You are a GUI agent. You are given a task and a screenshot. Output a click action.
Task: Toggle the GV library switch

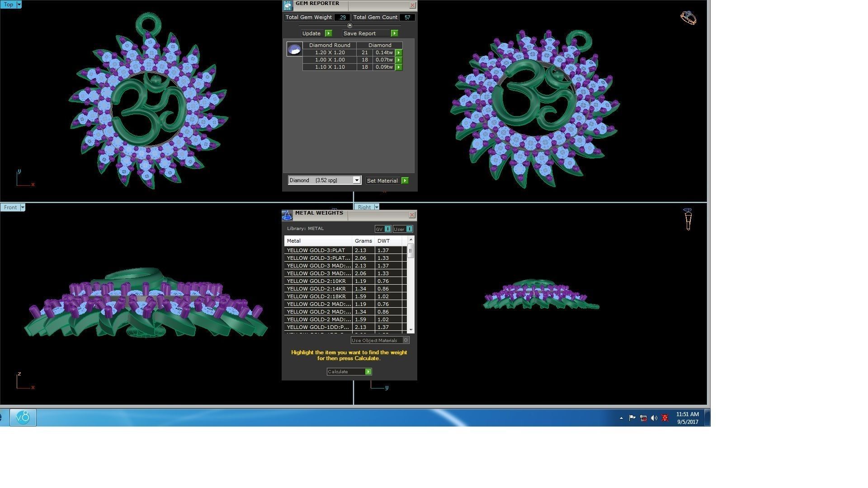tap(387, 229)
